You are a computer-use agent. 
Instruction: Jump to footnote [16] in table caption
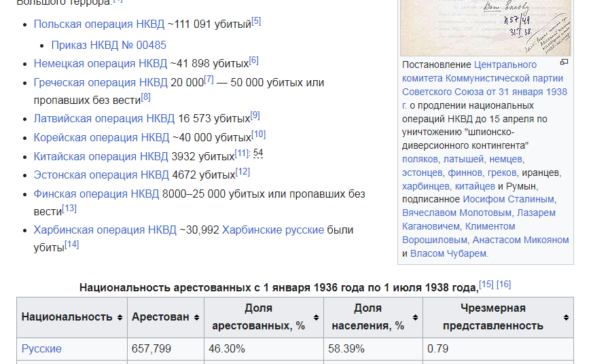504,285
